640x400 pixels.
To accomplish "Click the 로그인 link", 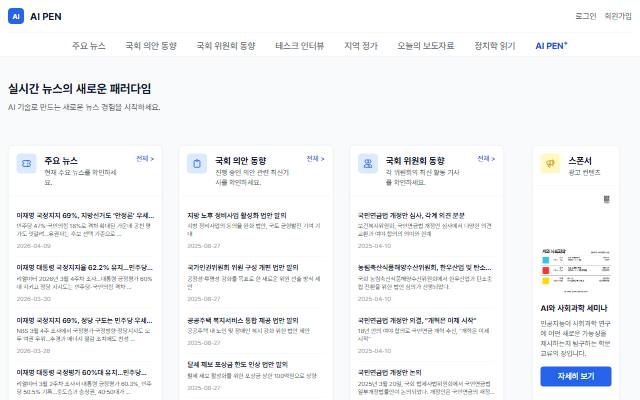I will tap(586, 16).
